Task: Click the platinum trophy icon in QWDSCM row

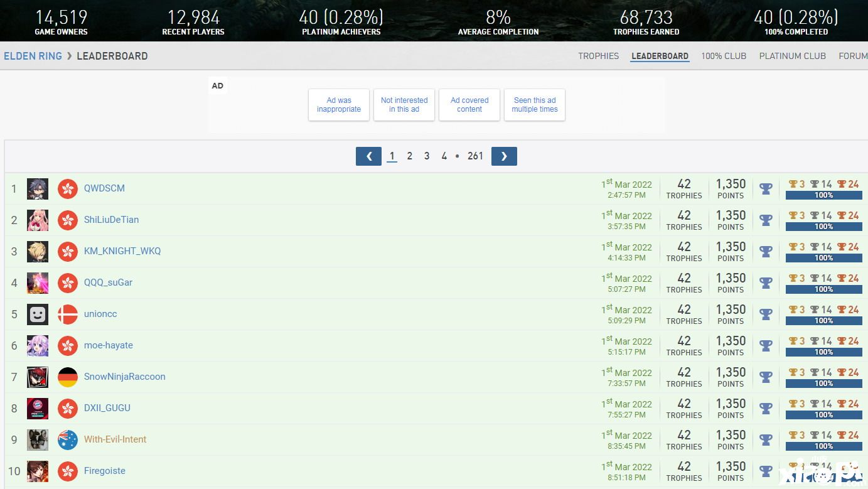Action: pyautogui.click(x=766, y=188)
